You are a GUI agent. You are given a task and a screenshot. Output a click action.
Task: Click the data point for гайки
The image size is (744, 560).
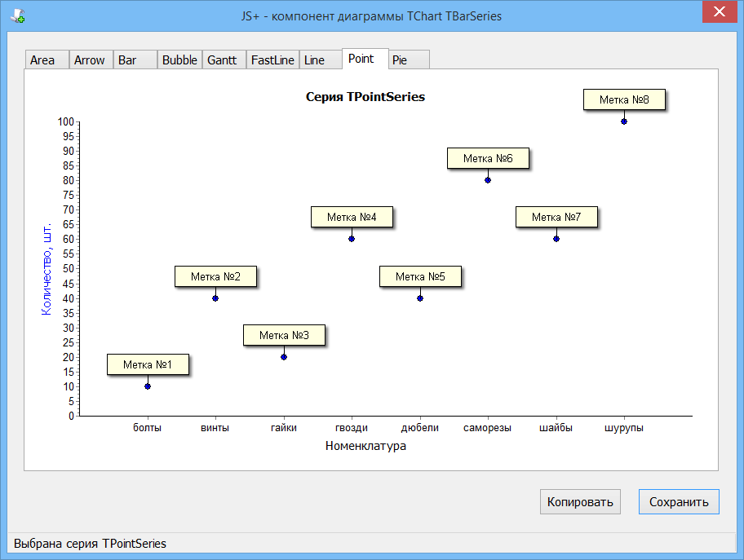click(x=284, y=357)
